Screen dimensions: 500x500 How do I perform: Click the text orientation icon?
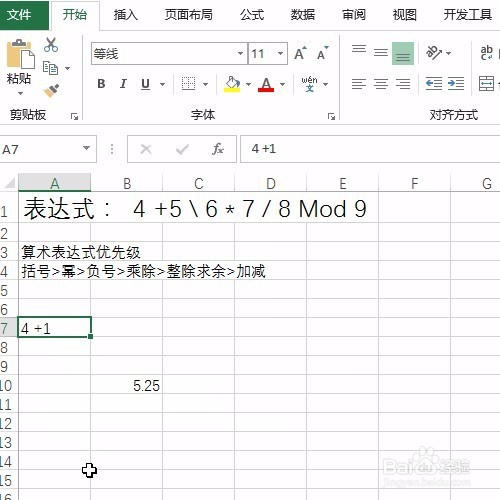pos(434,53)
